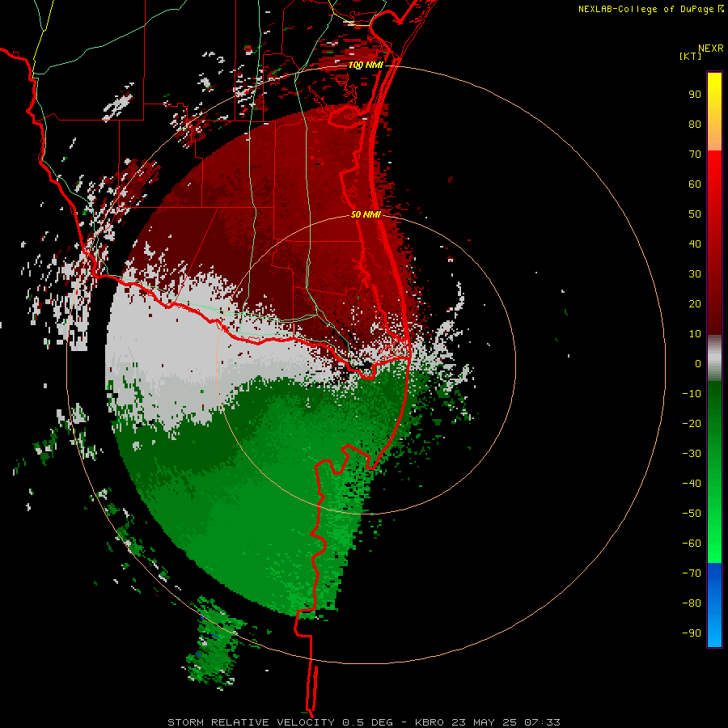Click the -50 value on the velocity scale
Screen dimensions: 728x728
point(692,514)
